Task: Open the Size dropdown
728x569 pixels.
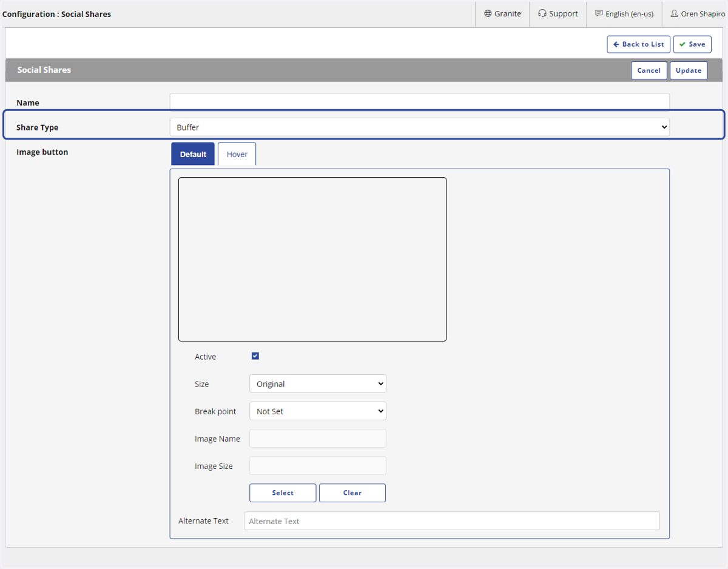Action: pos(318,384)
